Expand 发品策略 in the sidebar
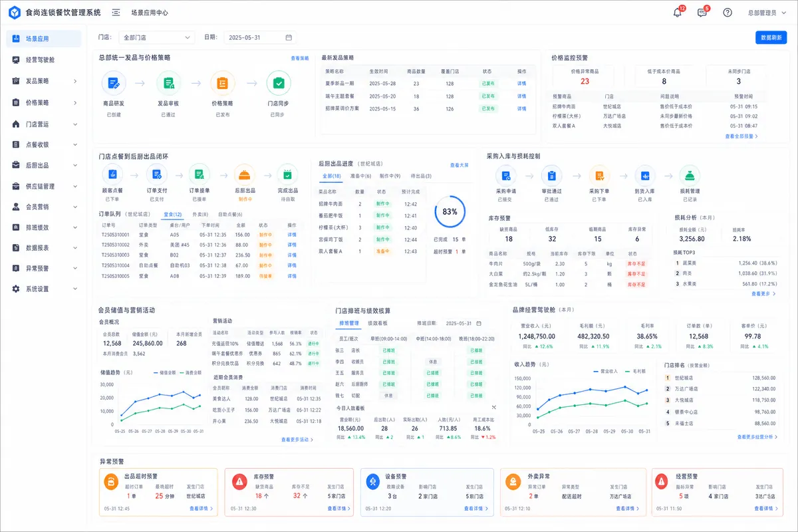Screen dimensions: 798x532 coord(45,81)
